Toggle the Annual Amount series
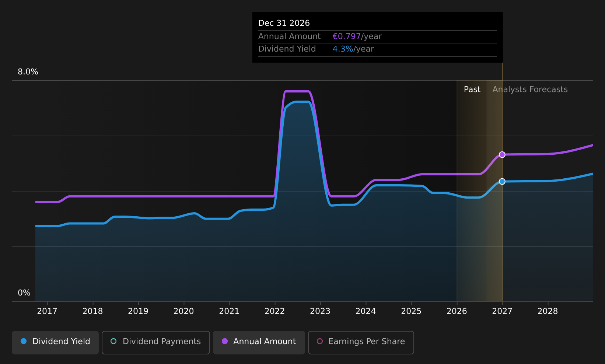605x364 pixels. pos(259,342)
